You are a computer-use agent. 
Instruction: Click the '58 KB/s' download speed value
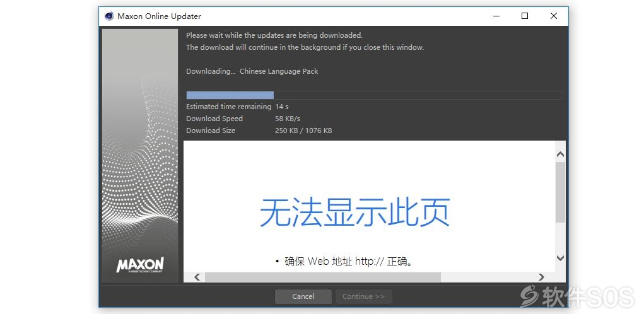click(288, 119)
